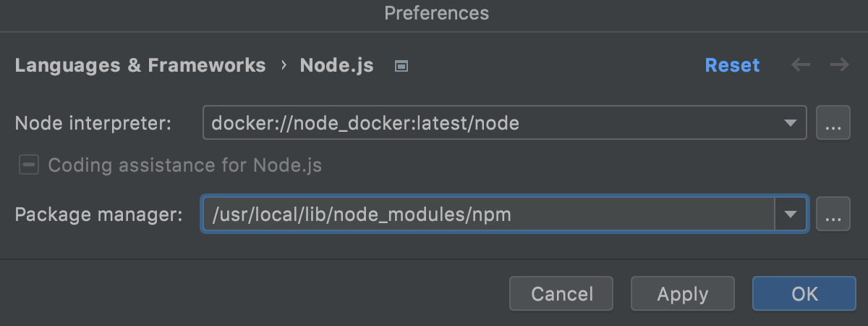Expand the Package manager dropdown arrow
Viewport: 868px width, 326px height.
click(x=791, y=215)
